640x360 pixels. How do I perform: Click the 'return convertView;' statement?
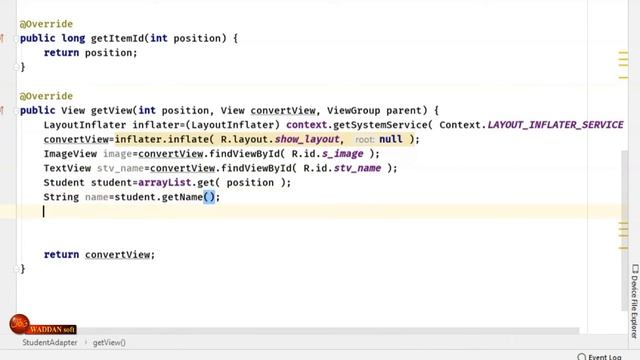click(100, 255)
